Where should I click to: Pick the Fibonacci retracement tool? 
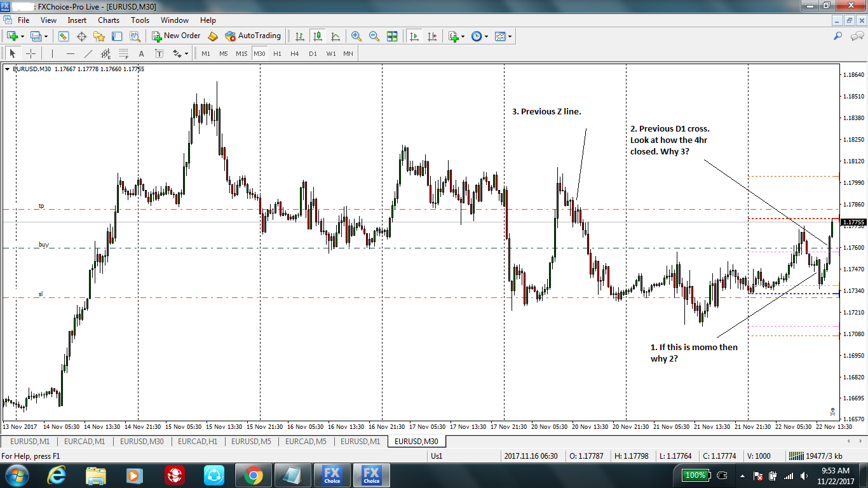tap(123, 54)
